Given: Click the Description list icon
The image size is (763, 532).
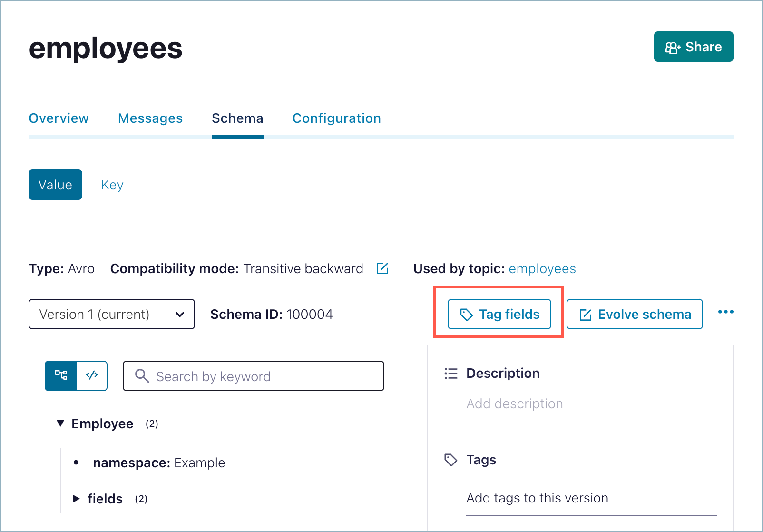Looking at the screenshot, I should point(450,374).
